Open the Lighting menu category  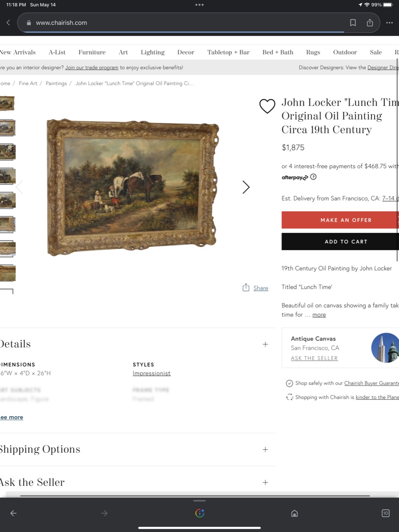(x=153, y=52)
